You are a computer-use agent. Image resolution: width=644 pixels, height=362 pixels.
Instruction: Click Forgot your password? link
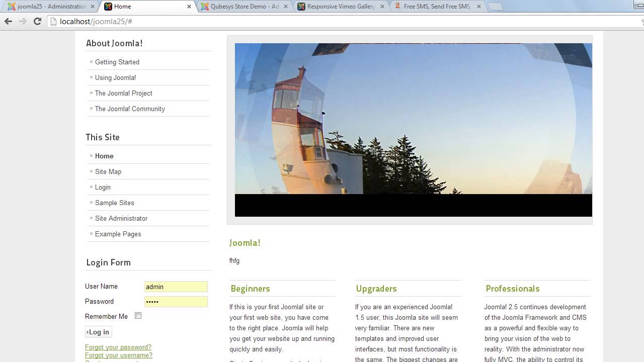tap(118, 347)
